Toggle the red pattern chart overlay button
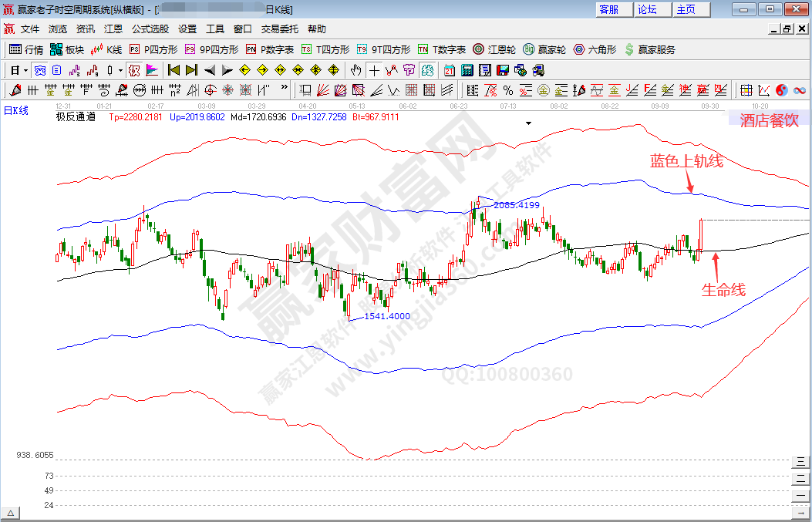 pyautogui.click(x=134, y=69)
